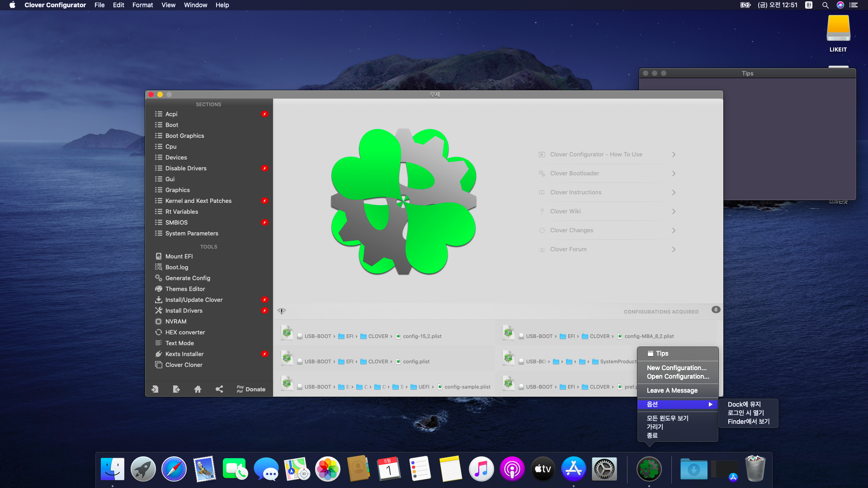Click the home icon in sidebar footer
This screenshot has width=868, height=488.
coord(198,389)
